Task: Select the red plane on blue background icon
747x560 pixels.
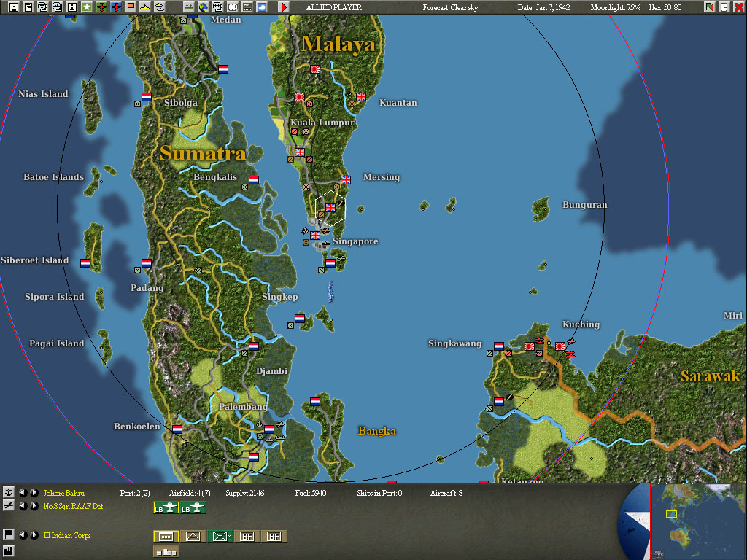Action: [x=116, y=7]
